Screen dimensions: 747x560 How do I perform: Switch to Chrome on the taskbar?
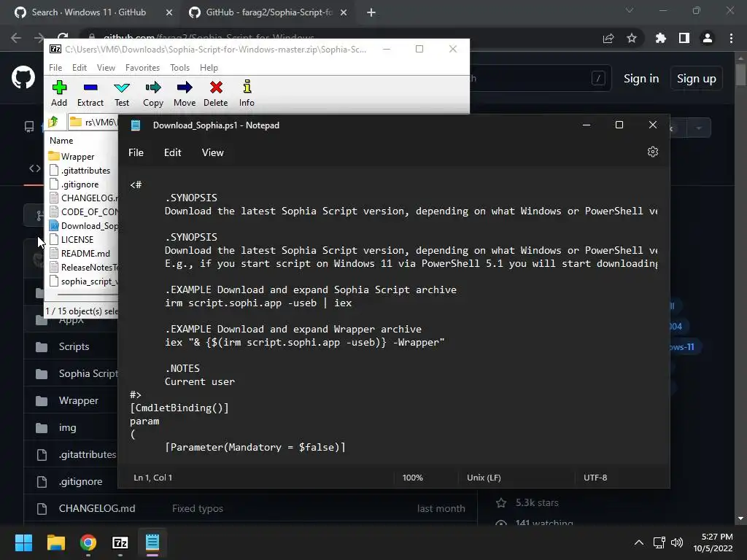(88, 542)
